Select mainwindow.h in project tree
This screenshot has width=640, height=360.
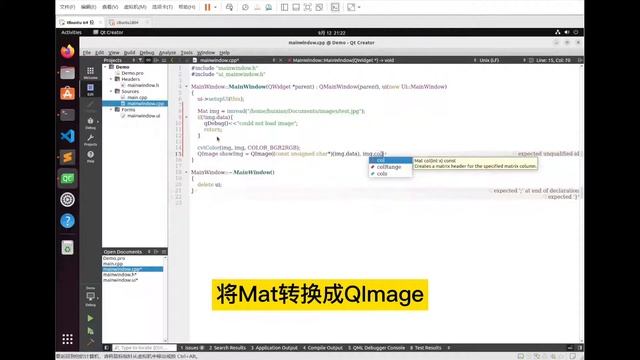coord(143,85)
